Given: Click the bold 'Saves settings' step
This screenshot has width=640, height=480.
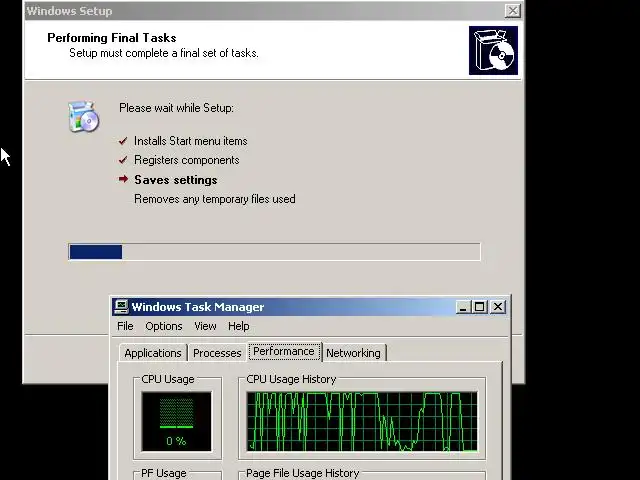Looking at the screenshot, I should click(176, 180).
